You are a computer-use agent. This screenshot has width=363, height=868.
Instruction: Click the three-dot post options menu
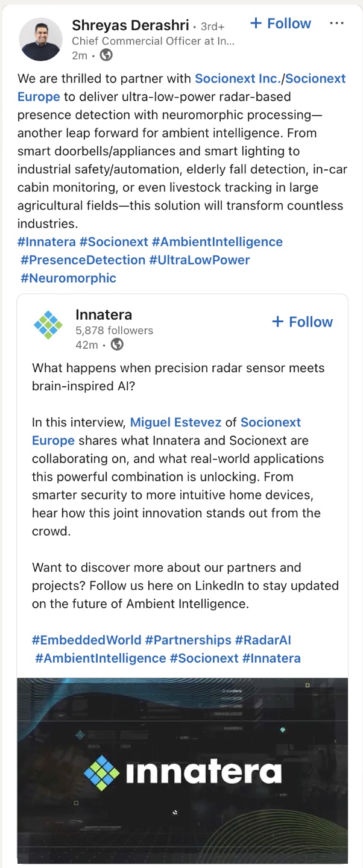336,23
